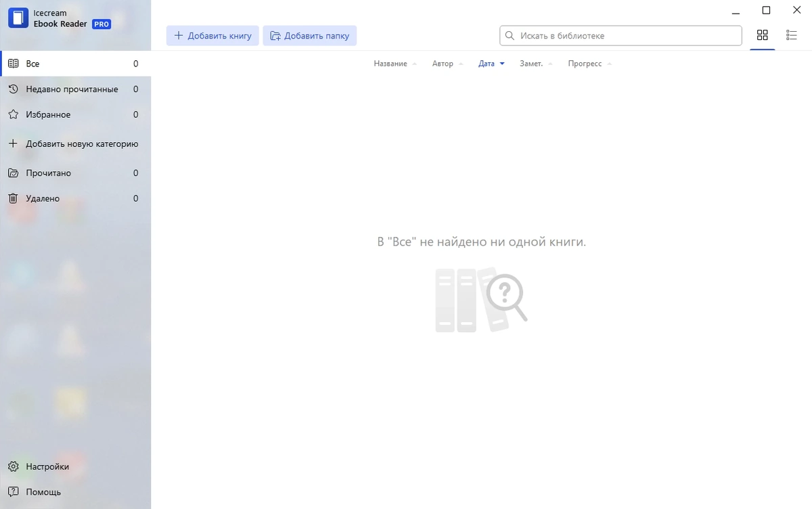Click the Добавить книгу button
The height and width of the screenshot is (509, 812).
pos(212,36)
